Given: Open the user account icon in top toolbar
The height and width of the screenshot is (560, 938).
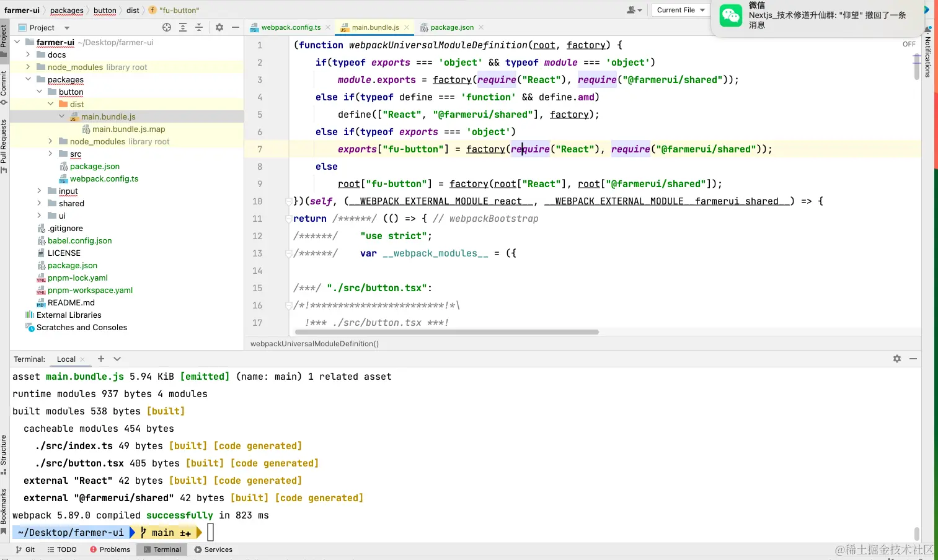Looking at the screenshot, I should 634,10.
